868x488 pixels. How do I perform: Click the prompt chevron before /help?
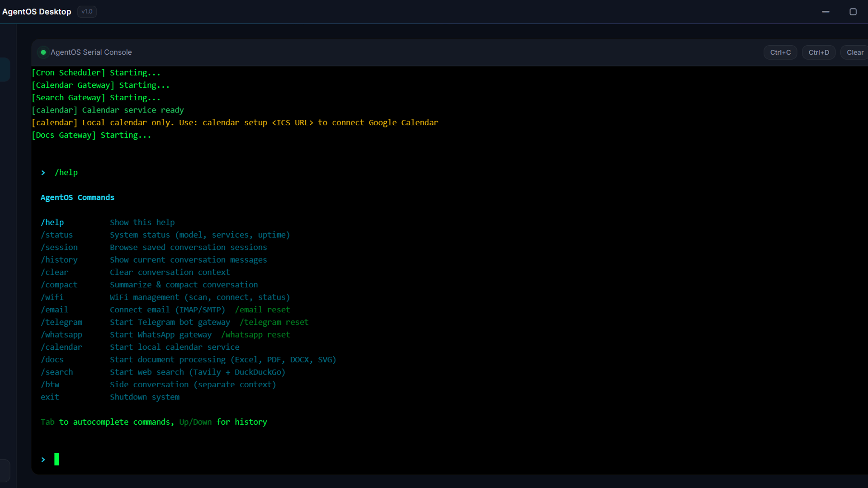click(43, 173)
